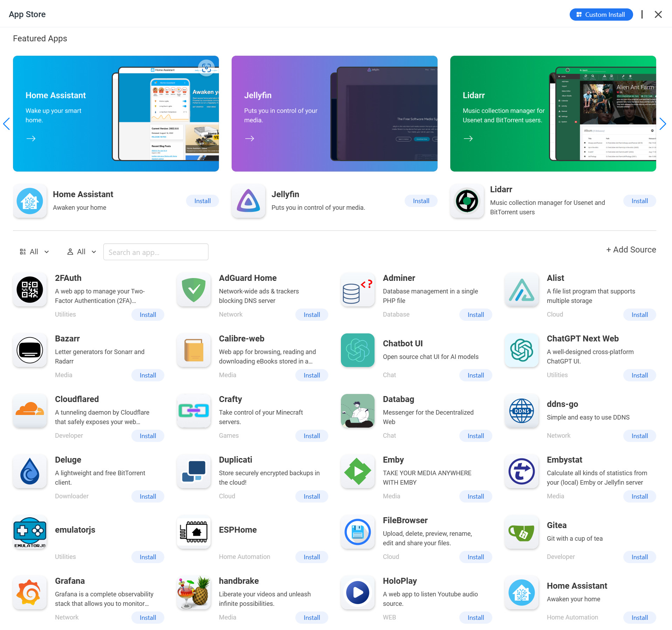Install the featured Home Assistant app
Screen dimensions: 672x630
coord(203,201)
